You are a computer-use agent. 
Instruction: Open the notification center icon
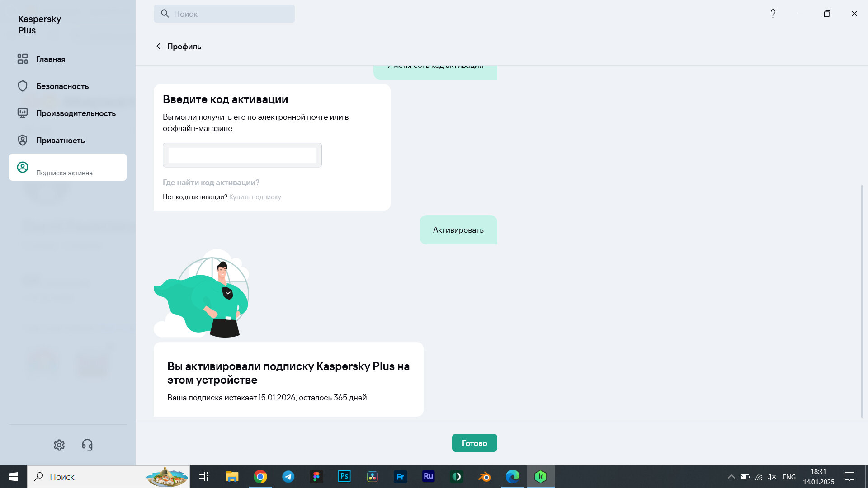tap(849, 477)
